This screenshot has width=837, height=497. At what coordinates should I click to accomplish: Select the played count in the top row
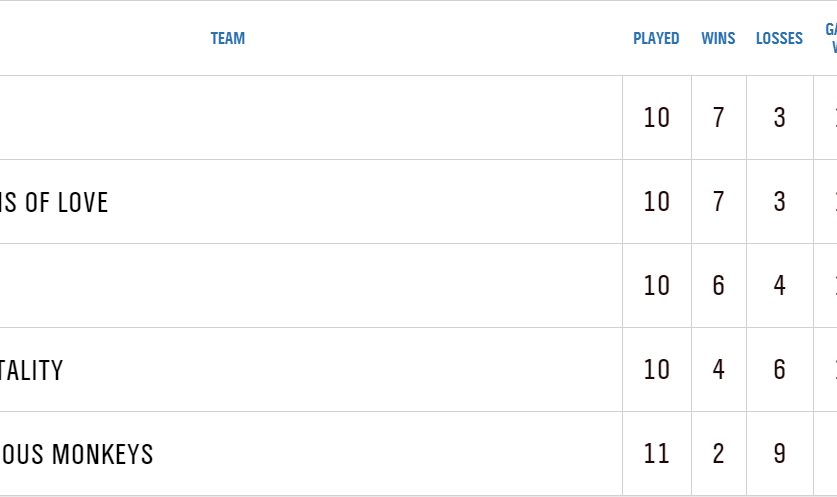(657, 118)
